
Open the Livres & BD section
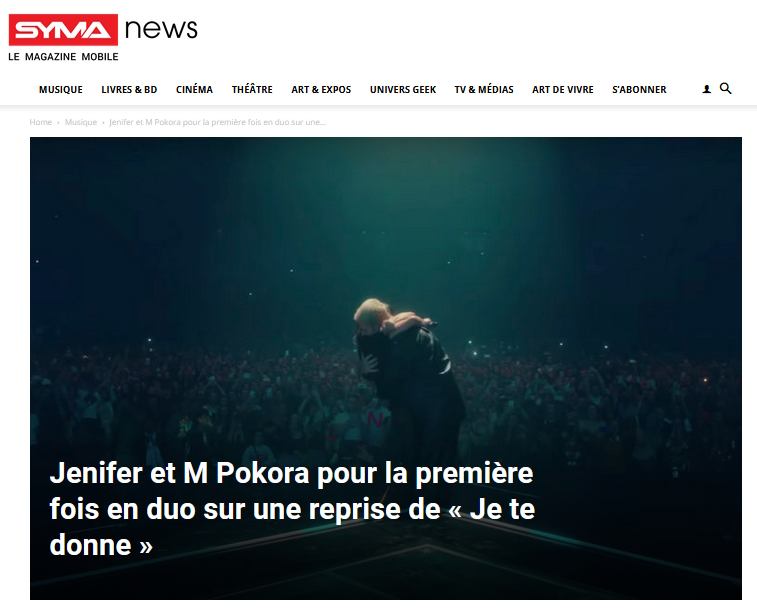(129, 89)
